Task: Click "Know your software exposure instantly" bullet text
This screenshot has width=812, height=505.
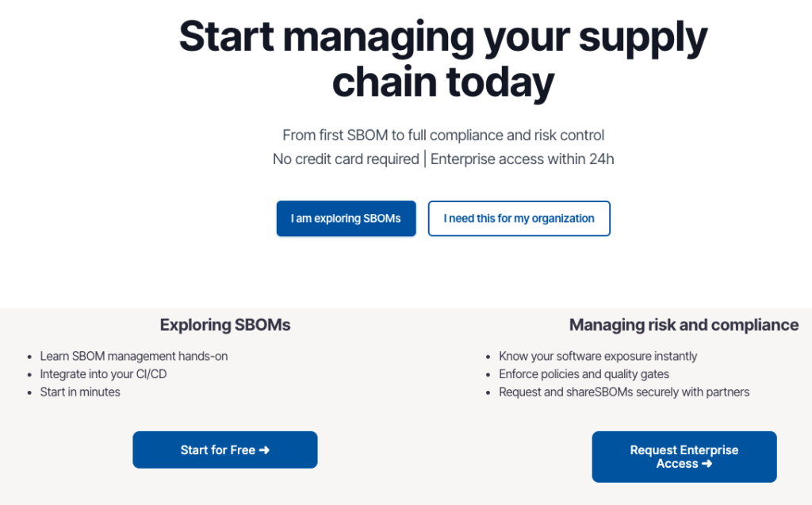Action: (x=598, y=356)
